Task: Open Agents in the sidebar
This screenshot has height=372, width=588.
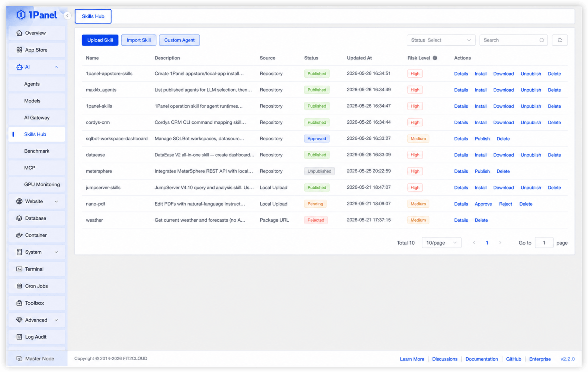Action: (x=37, y=84)
